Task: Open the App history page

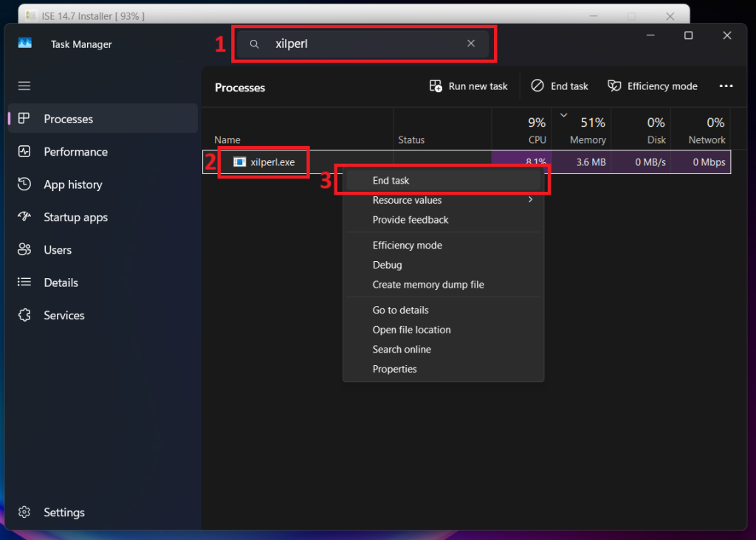Action: coord(103,184)
